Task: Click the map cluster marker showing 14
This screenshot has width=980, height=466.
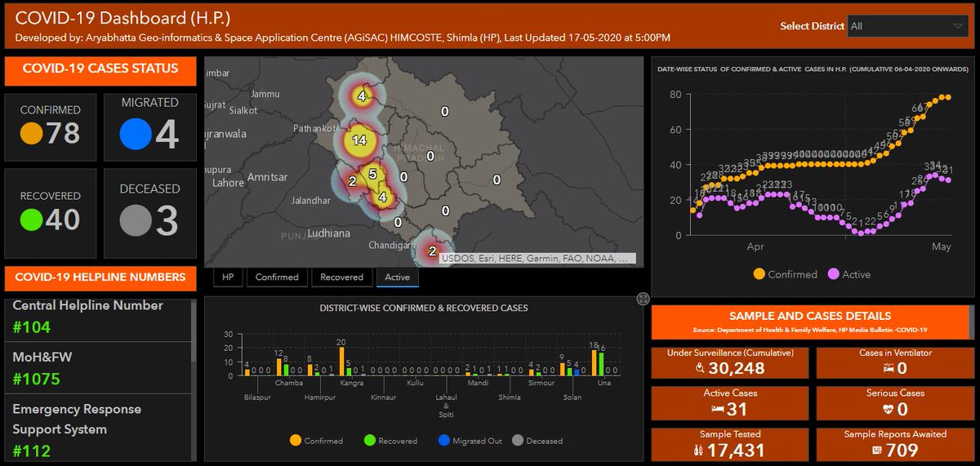Action: 359,140
